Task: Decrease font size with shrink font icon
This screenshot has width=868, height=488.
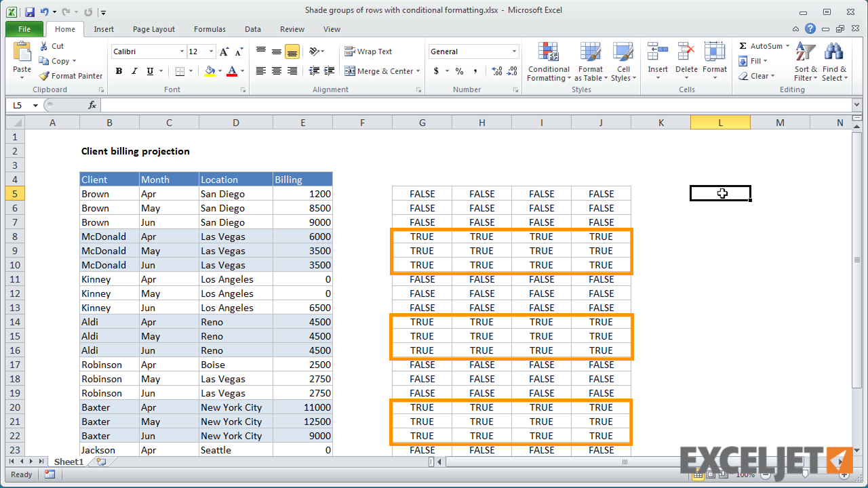Action: [239, 52]
